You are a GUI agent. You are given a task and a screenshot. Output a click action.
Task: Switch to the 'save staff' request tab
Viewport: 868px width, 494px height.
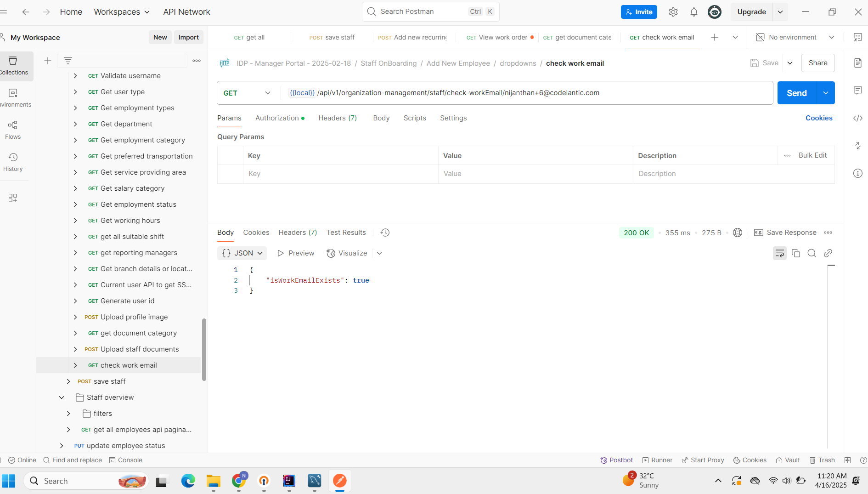click(x=332, y=37)
